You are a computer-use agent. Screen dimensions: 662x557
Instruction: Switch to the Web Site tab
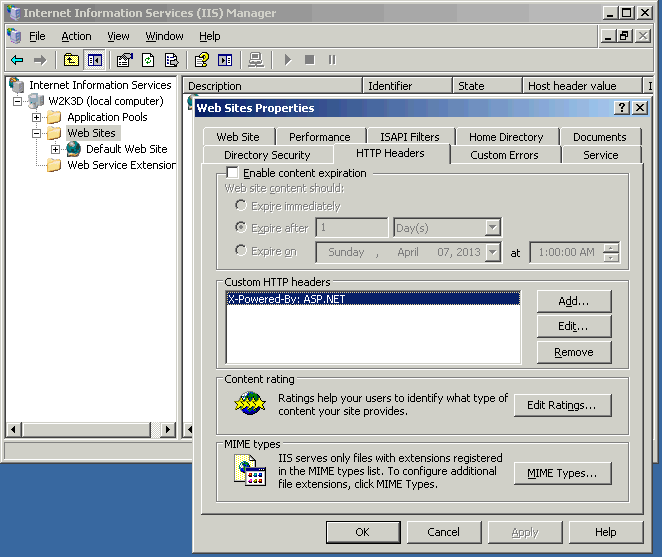coord(238,137)
